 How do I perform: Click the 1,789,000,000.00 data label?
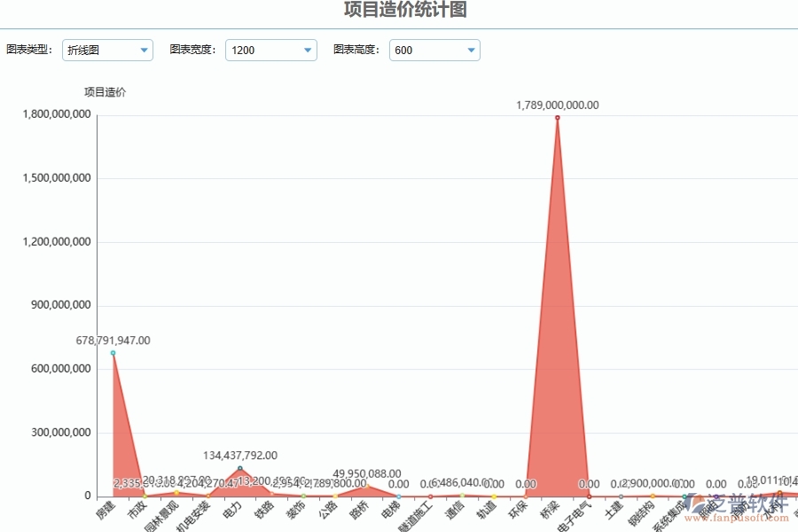pyautogui.click(x=558, y=105)
